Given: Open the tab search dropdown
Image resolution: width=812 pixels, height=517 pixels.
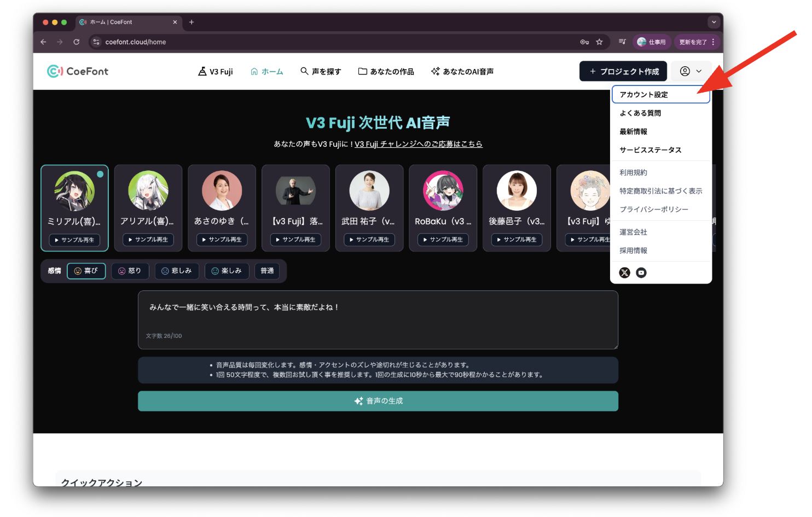Looking at the screenshot, I should 714,22.
